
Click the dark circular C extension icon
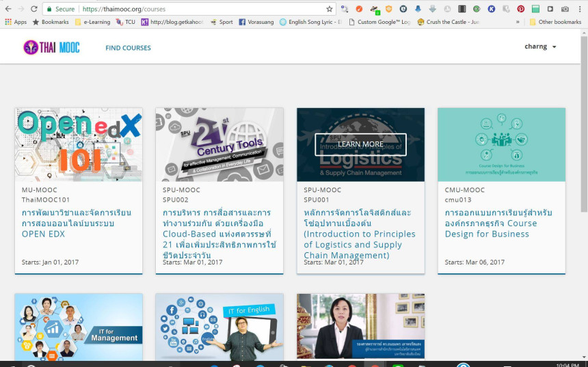(403, 9)
